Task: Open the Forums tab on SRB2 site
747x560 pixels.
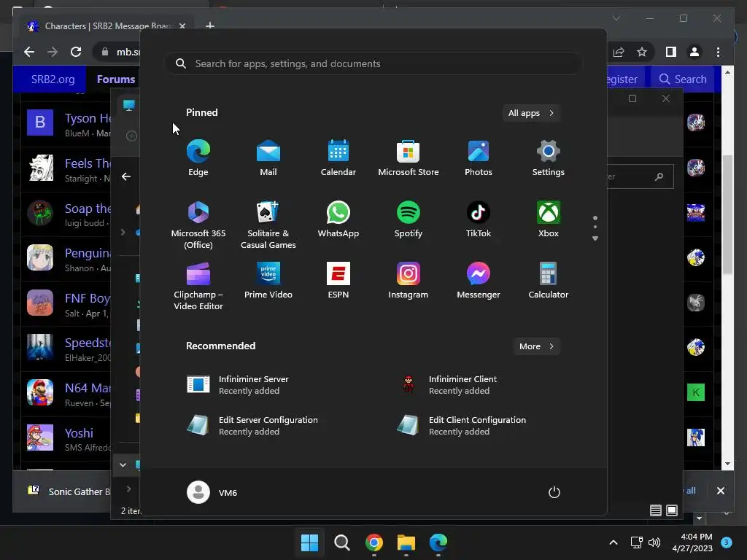Action: click(116, 79)
